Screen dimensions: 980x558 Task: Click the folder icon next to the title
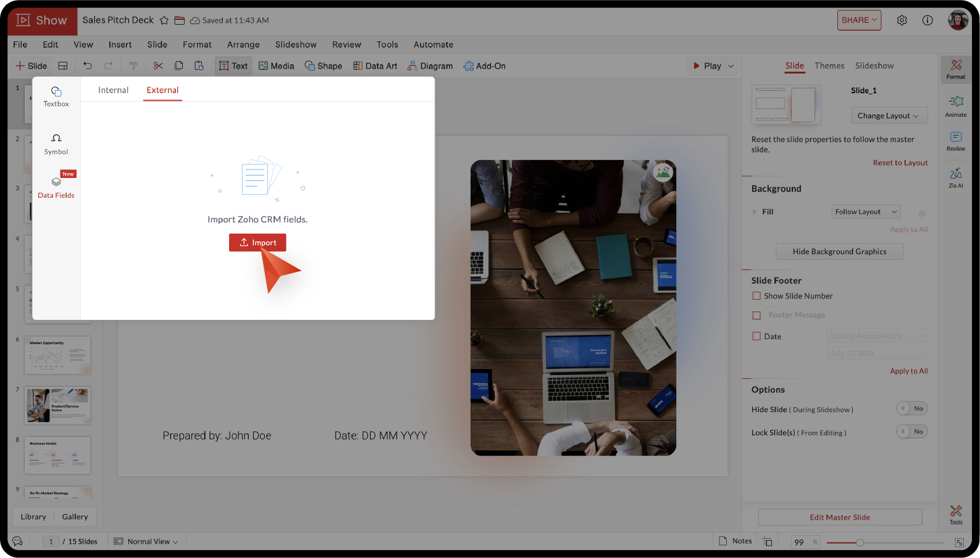click(180, 20)
